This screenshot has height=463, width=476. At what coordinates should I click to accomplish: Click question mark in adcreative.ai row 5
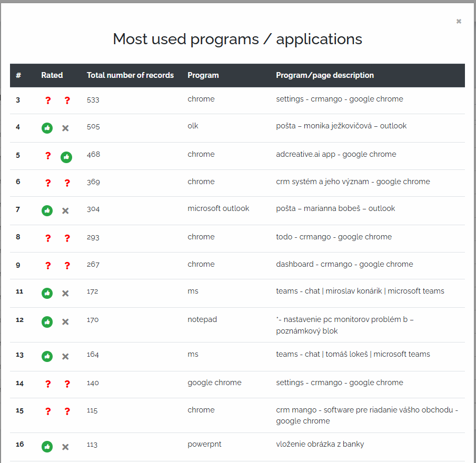[48, 156]
